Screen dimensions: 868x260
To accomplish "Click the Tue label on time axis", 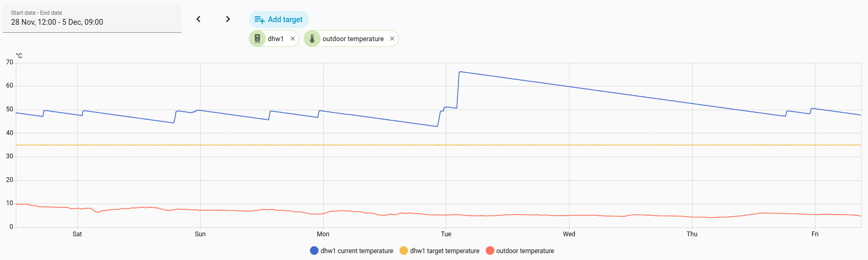I will 446,234.
